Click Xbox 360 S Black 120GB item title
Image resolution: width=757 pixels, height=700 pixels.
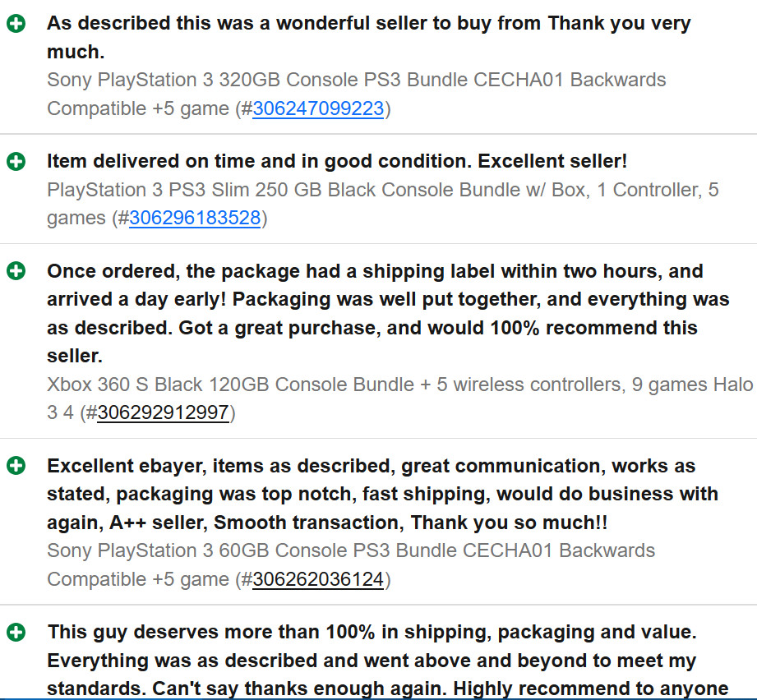tap(400, 398)
